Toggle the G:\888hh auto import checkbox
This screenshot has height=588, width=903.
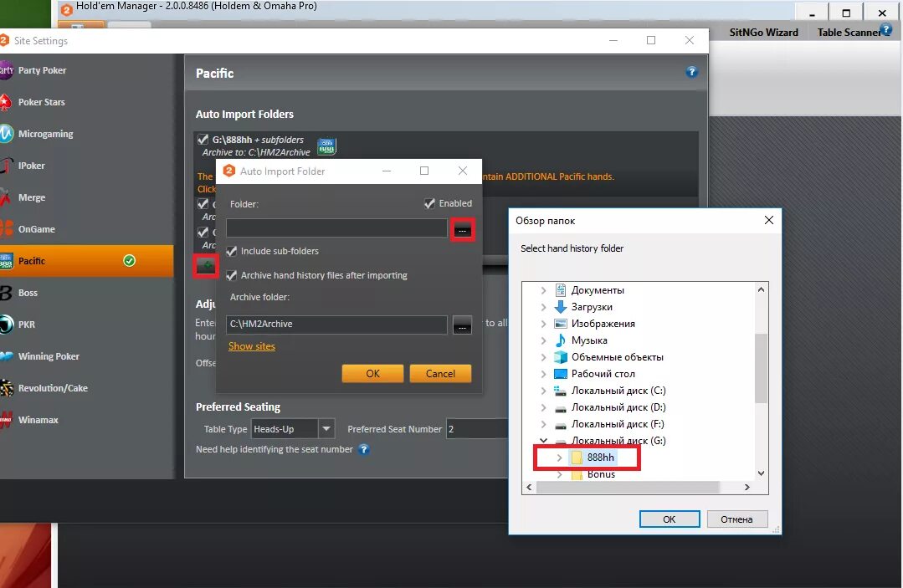click(203, 139)
